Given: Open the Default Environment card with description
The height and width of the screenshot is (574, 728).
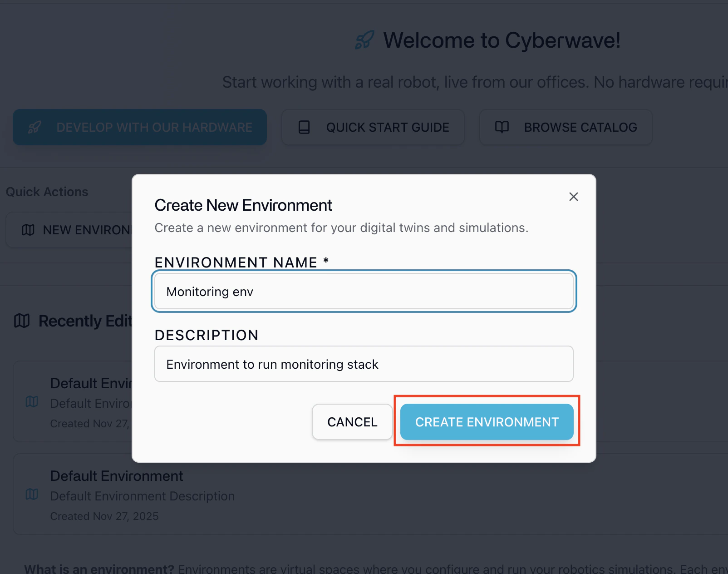Looking at the screenshot, I should [370, 494].
